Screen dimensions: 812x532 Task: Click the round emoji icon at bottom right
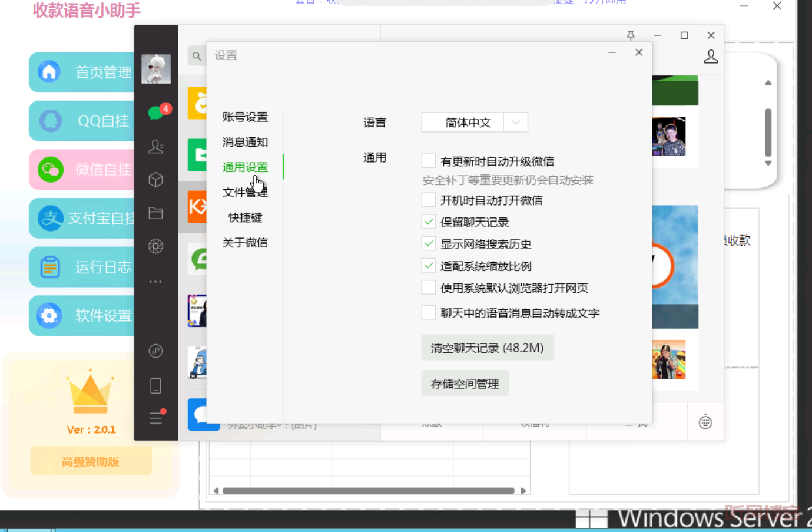(x=705, y=422)
